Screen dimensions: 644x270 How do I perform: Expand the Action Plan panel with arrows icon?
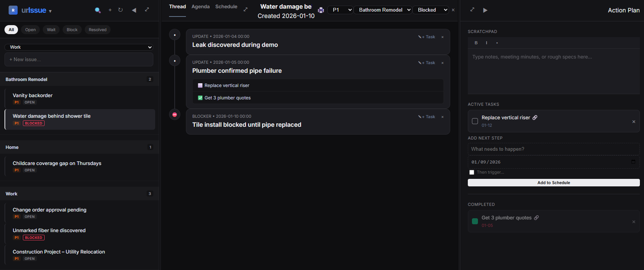(472, 10)
